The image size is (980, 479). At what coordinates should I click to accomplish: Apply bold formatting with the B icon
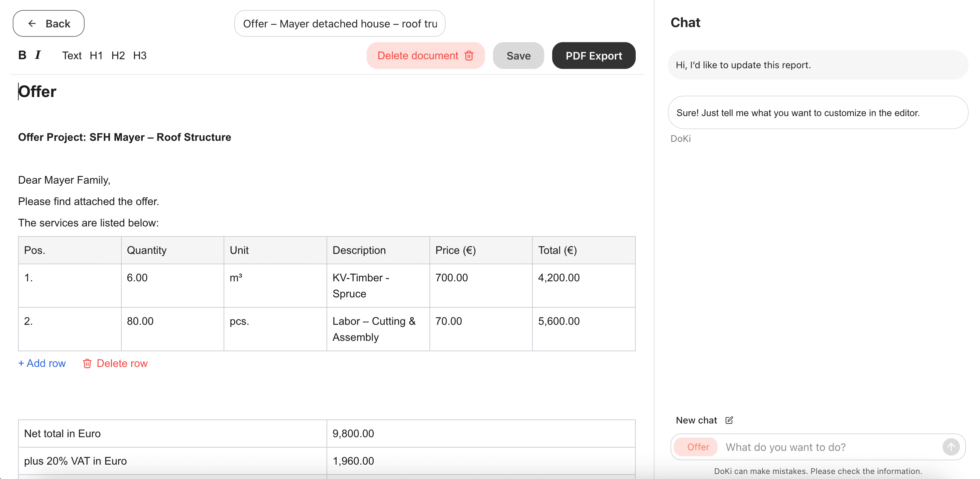coord(22,55)
